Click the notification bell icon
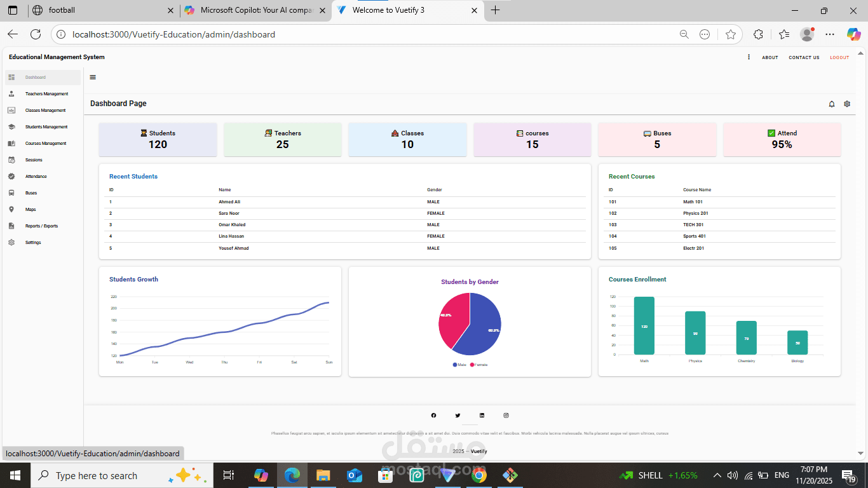The width and height of the screenshot is (868, 488). [x=832, y=104]
